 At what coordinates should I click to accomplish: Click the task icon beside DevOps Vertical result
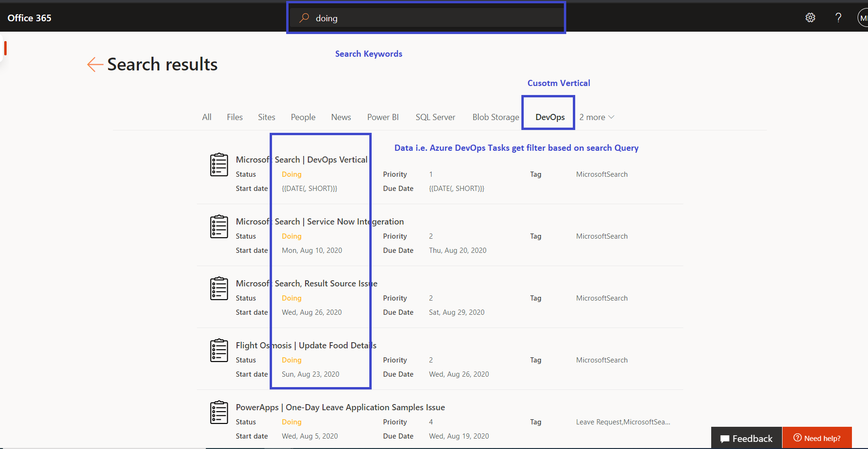[x=219, y=164]
